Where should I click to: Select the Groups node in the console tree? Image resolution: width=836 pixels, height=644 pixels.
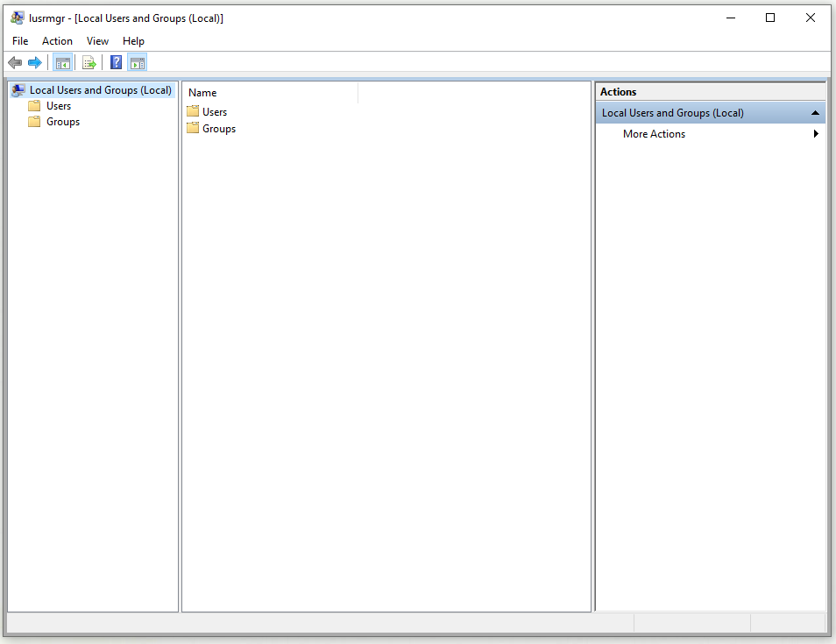coord(63,122)
